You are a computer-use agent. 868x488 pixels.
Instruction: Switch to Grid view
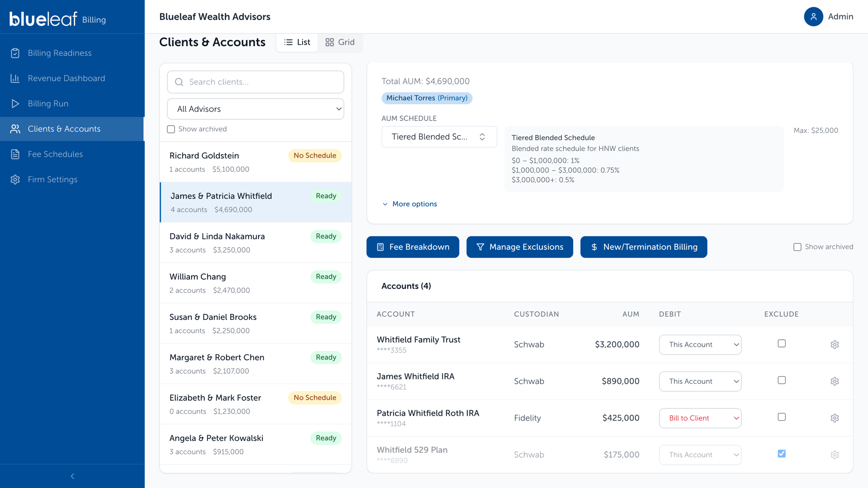[x=340, y=42]
